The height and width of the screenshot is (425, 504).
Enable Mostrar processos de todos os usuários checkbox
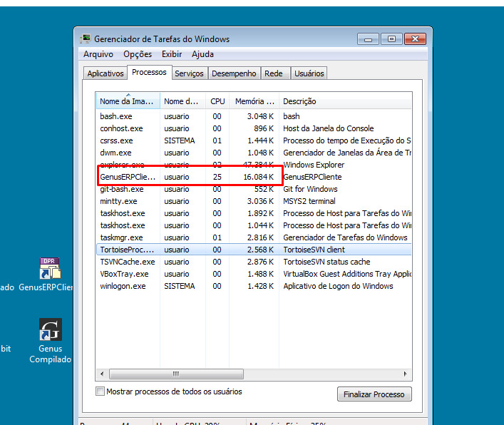tap(100, 391)
